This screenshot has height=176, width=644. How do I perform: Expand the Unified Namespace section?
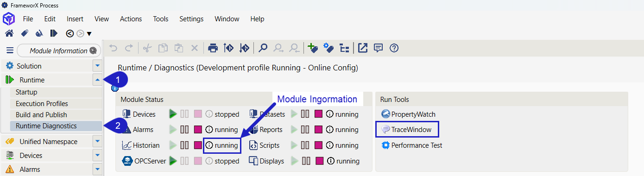97,142
